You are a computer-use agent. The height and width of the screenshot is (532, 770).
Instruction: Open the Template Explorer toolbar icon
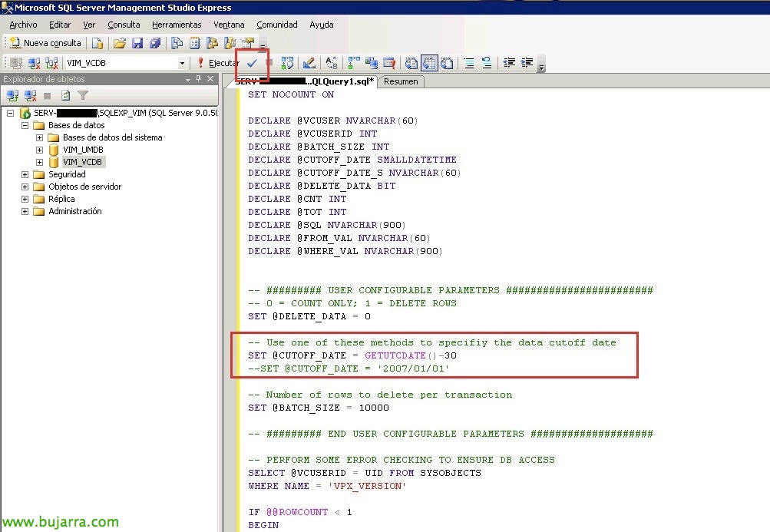click(230, 43)
